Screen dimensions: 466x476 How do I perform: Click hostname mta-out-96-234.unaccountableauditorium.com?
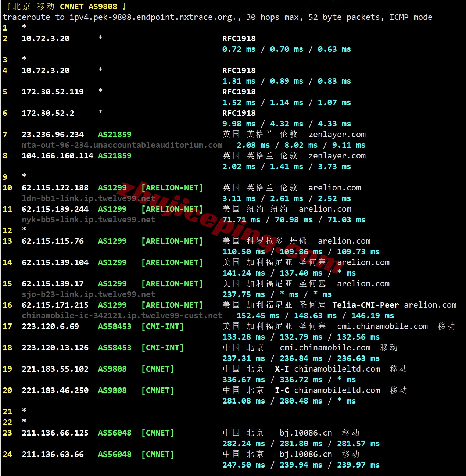(122, 145)
